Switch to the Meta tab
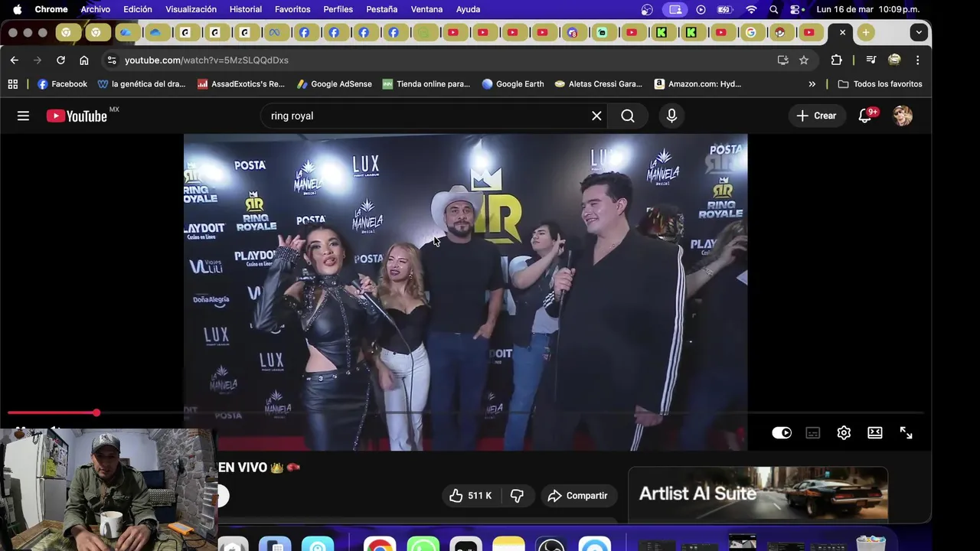The image size is (980, 551). [x=274, y=32]
